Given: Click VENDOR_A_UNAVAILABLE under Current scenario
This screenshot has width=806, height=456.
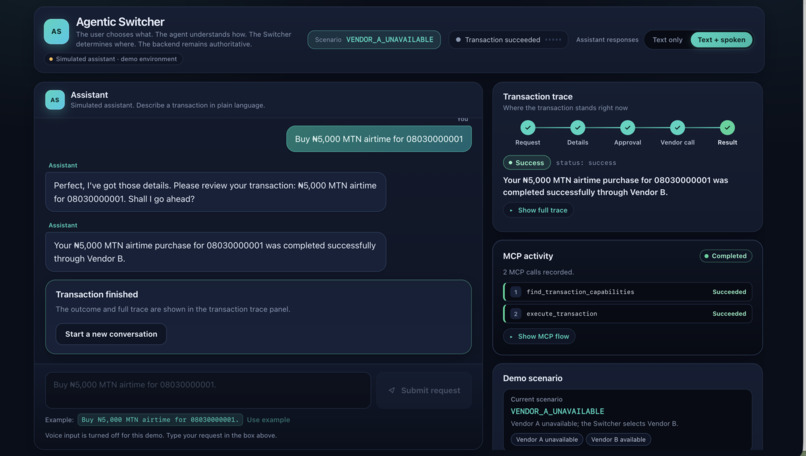Looking at the screenshot, I should click(557, 411).
